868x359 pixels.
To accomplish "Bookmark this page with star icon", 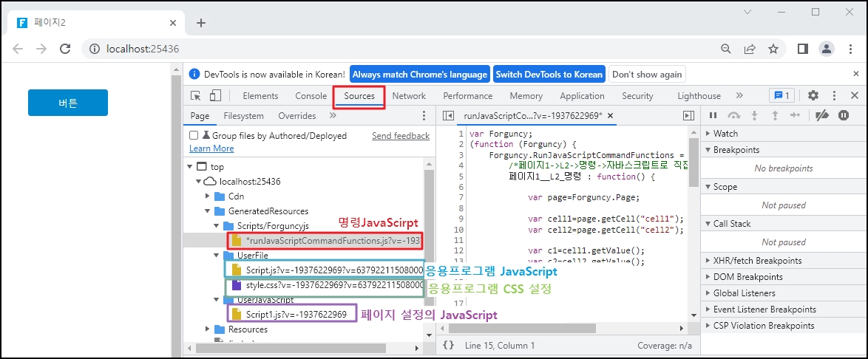I will coord(773,49).
